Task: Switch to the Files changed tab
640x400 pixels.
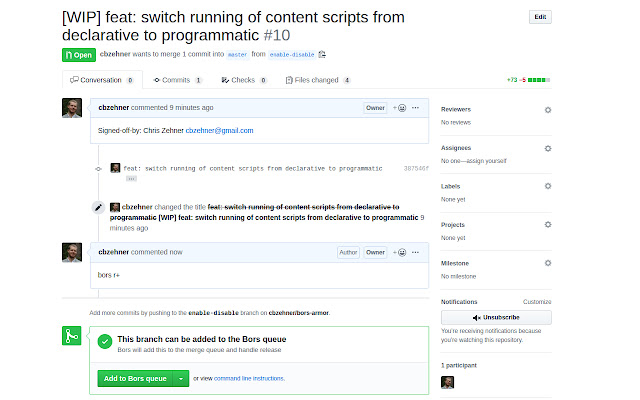Action: (x=317, y=80)
